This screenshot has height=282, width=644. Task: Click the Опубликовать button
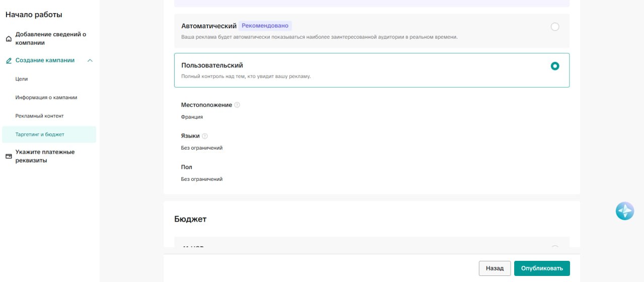pyautogui.click(x=542, y=268)
